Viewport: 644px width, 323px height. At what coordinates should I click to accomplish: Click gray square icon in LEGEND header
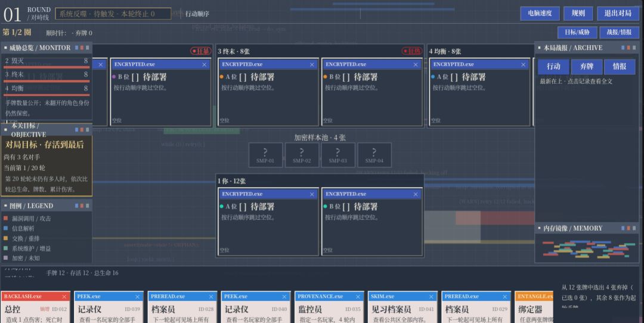point(87,206)
